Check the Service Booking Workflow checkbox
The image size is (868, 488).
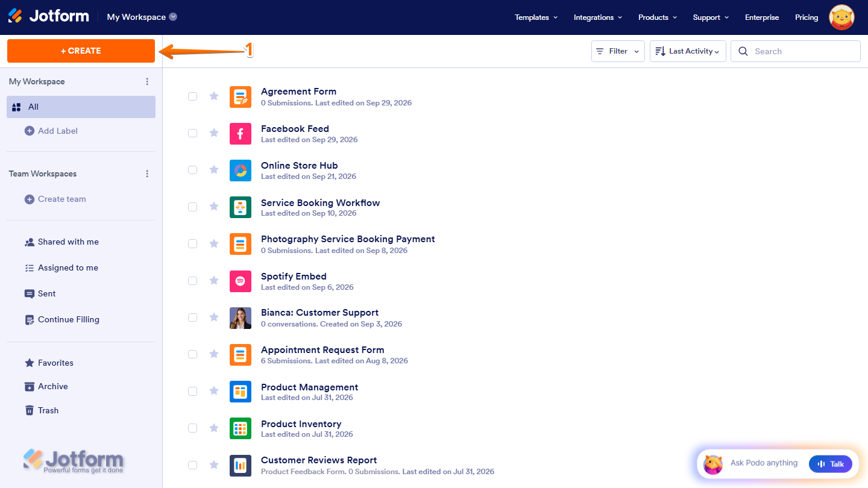point(192,207)
